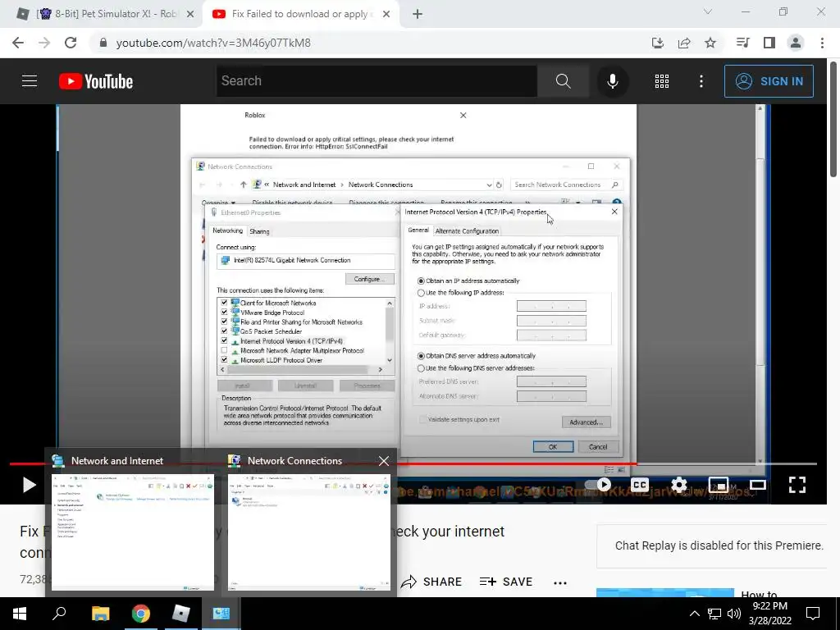Click the YouTube search magnifier button
Image resolution: width=840 pixels, height=630 pixels.
pos(563,81)
